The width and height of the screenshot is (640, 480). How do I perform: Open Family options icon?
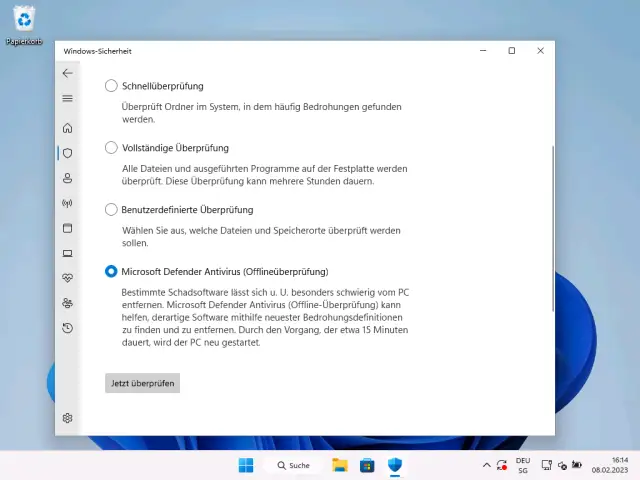coord(68,303)
